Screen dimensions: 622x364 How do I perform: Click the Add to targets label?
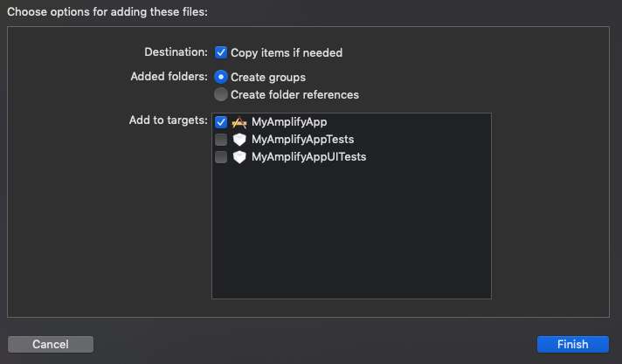tap(169, 120)
